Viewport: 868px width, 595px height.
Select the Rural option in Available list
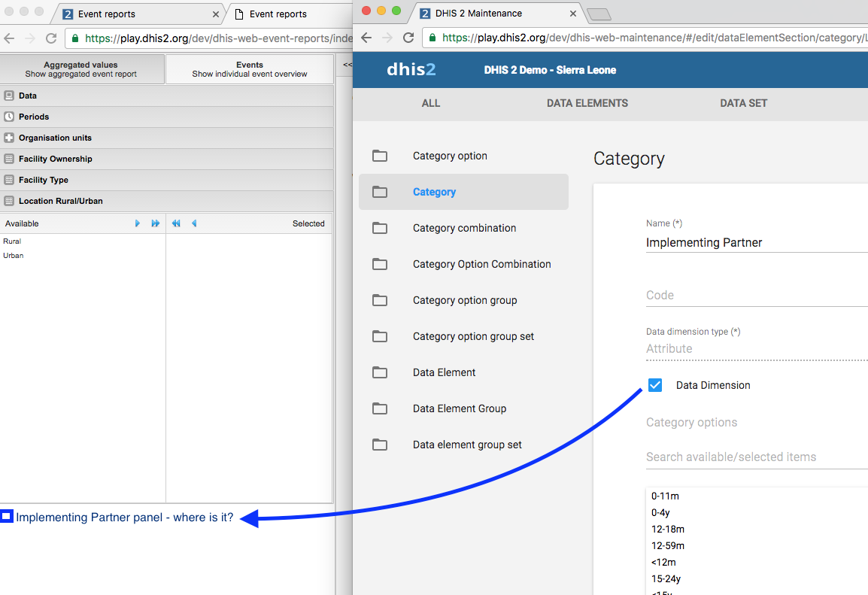tap(12, 241)
